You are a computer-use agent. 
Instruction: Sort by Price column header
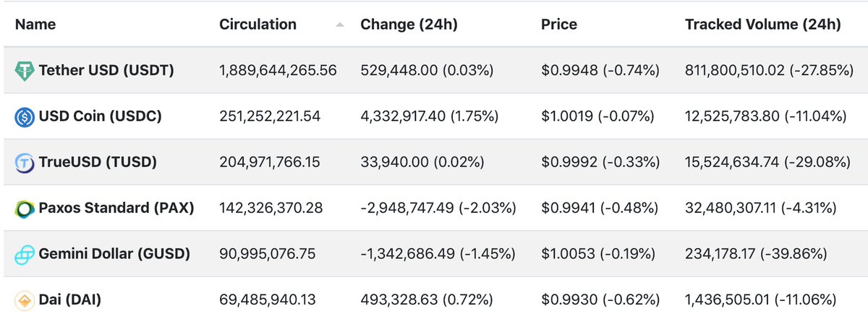pyautogui.click(x=559, y=24)
